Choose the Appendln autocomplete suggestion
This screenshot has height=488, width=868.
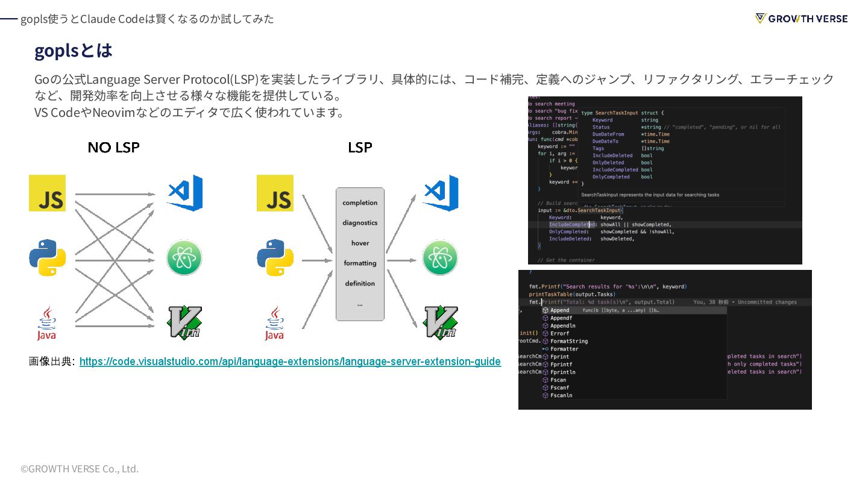562,326
